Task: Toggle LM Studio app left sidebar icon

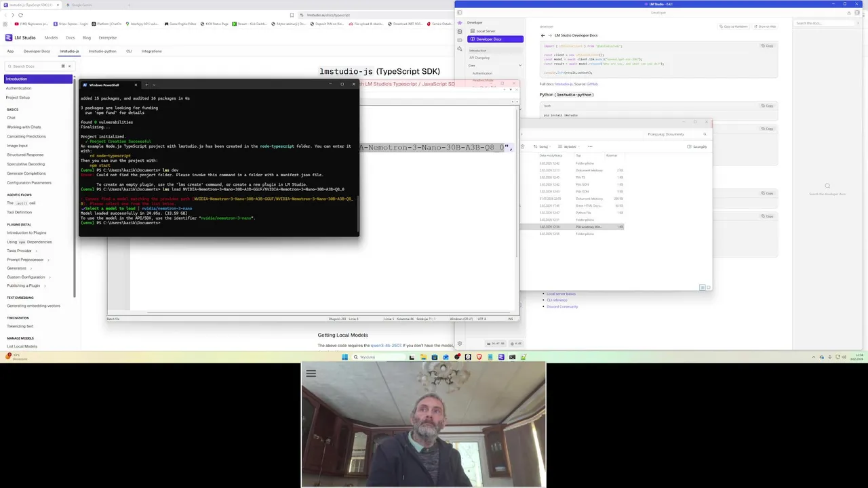Action: [459, 13]
